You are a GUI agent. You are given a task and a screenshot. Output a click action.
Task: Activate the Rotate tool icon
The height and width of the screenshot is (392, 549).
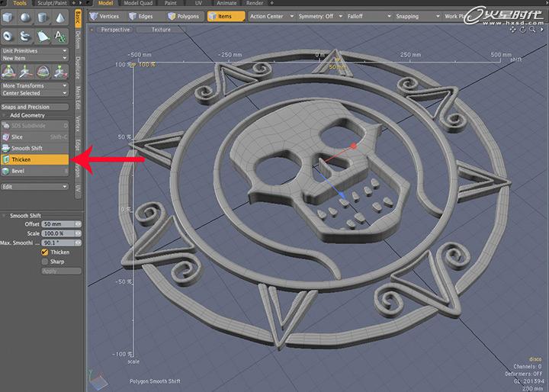point(43,72)
